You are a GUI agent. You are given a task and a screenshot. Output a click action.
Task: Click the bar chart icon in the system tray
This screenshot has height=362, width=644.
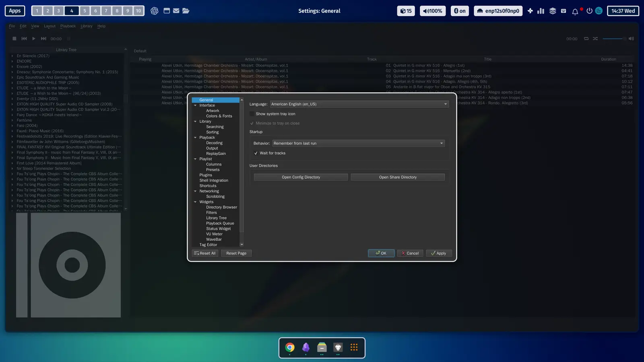click(541, 11)
